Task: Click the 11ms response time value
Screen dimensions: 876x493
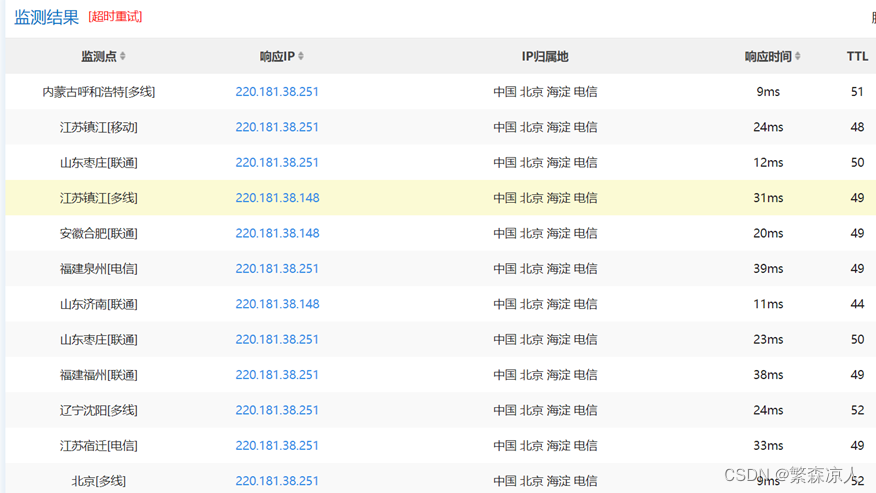Action: click(768, 304)
